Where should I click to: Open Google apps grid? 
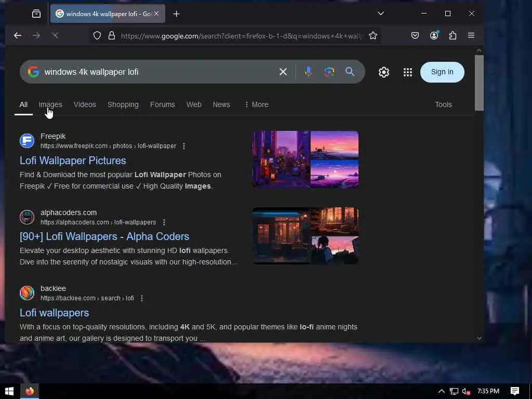coord(407,72)
